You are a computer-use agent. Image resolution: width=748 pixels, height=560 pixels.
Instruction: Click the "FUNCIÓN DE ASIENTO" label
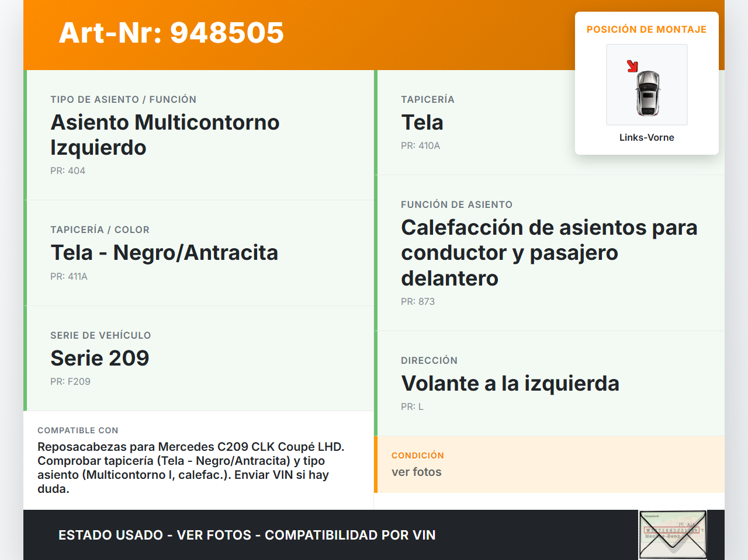pos(456,204)
